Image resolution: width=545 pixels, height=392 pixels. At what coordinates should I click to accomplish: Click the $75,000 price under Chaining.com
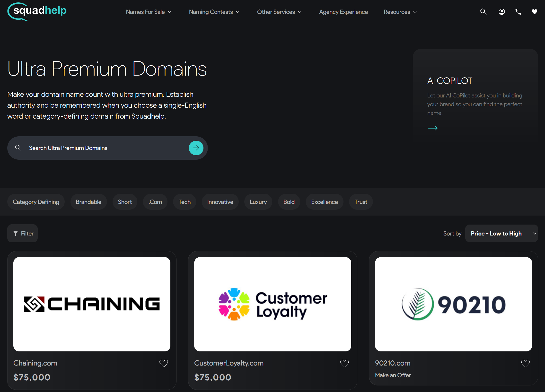(32, 377)
